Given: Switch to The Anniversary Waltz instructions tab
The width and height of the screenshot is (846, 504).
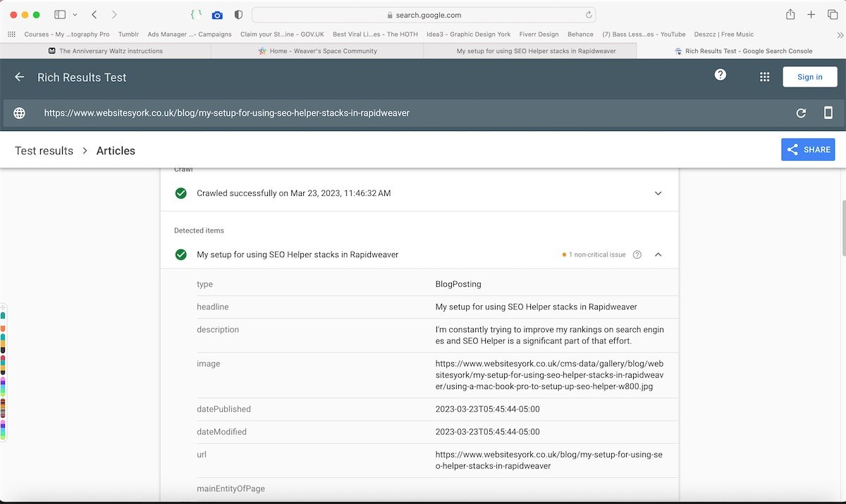Looking at the screenshot, I should [x=106, y=51].
